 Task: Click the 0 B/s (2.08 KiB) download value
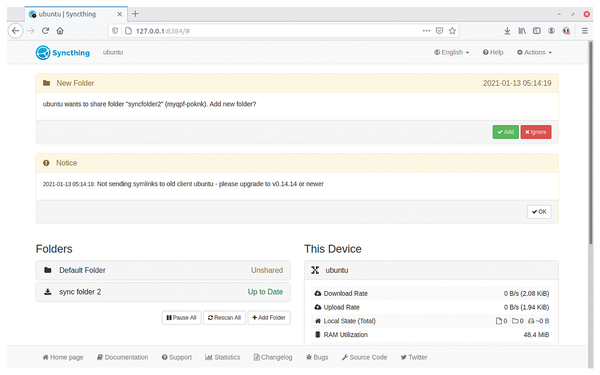point(526,293)
